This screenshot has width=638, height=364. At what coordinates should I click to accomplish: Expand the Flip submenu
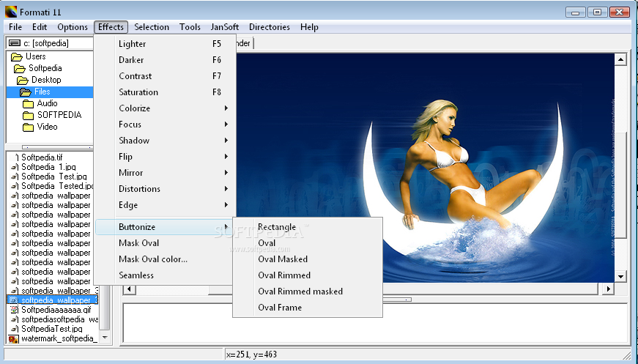tap(166, 157)
